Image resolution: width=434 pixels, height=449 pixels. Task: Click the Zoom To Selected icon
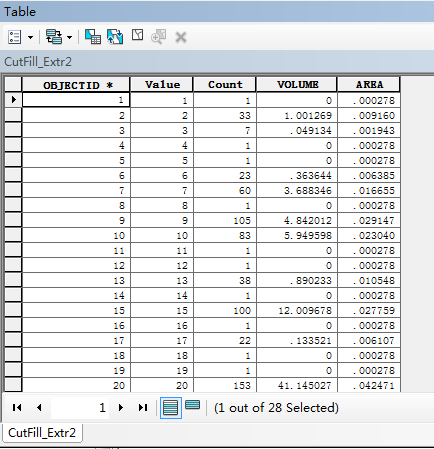(x=159, y=37)
